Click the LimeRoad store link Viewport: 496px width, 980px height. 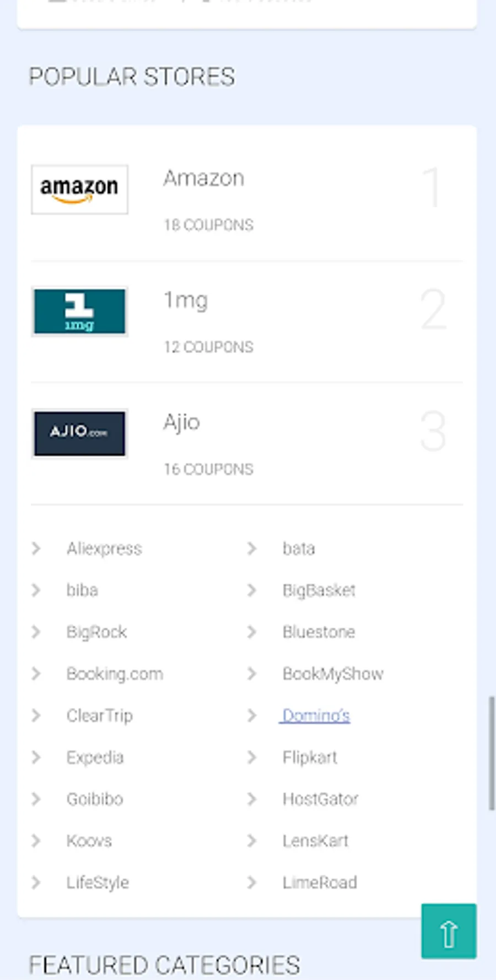point(320,882)
